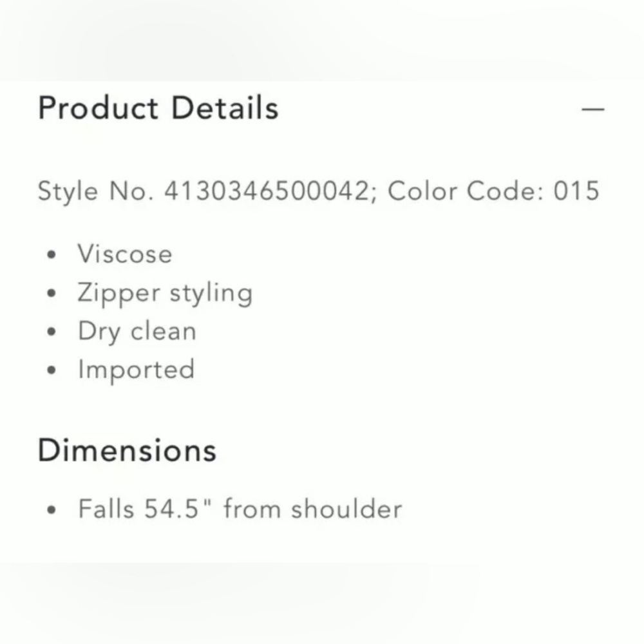Collapse the Product Details section
Image resolution: width=644 pixels, height=644 pixels.
click(x=592, y=109)
